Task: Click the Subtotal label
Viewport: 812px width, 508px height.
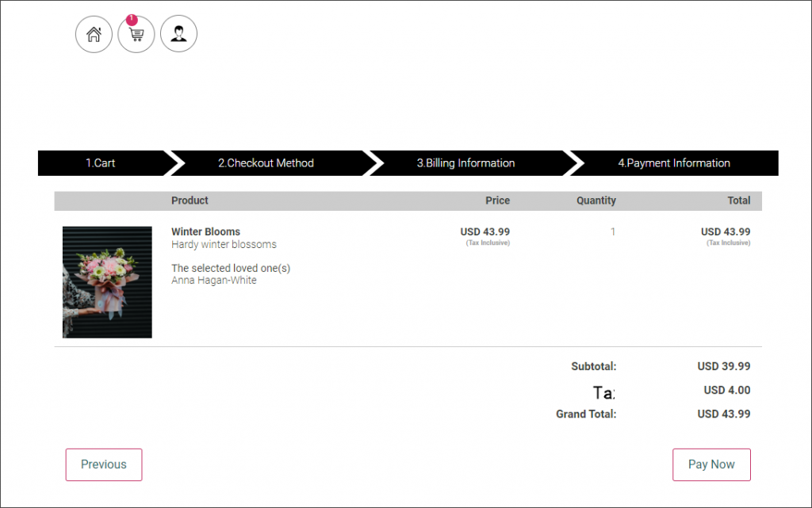Action: pos(593,366)
